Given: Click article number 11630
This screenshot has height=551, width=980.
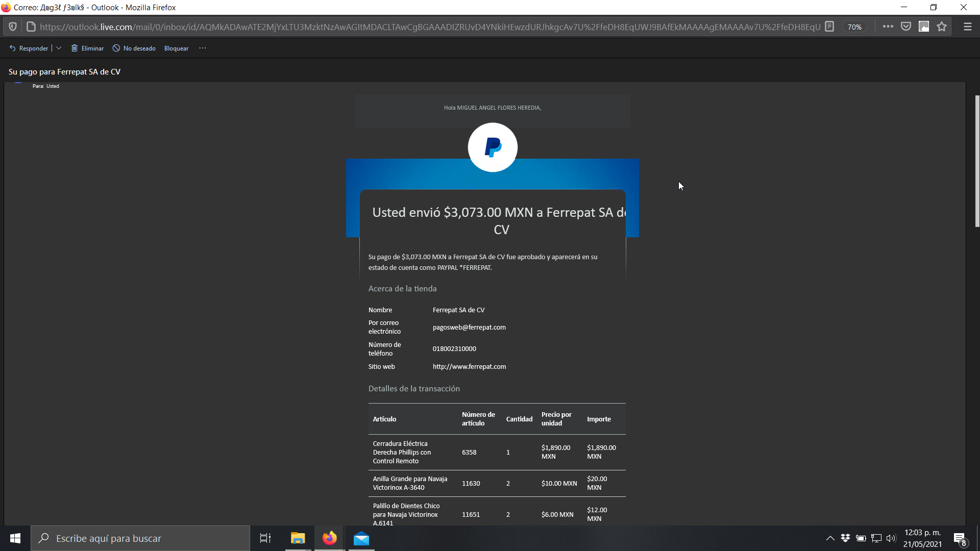Looking at the screenshot, I should coord(471,484).
